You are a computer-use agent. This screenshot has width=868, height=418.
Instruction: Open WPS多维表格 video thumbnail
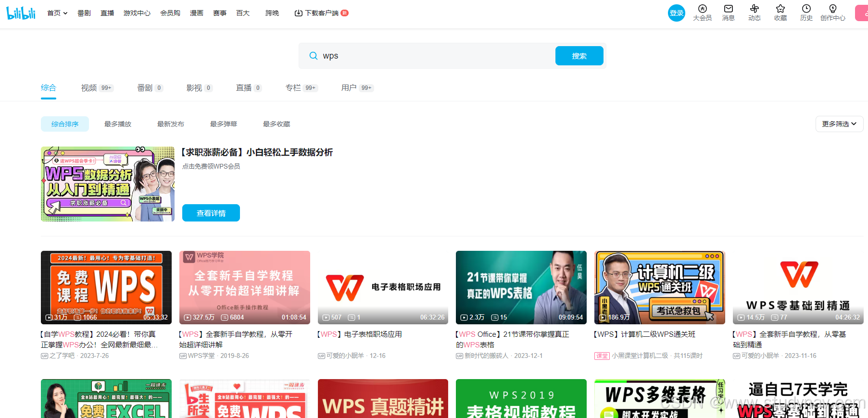click(660, 399)
